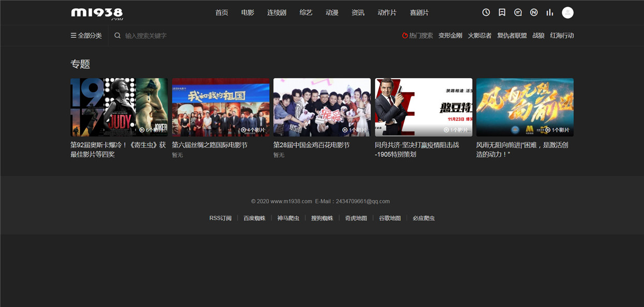
Task: Open the 动漫 nav item
Action: (x=332, y=12)
